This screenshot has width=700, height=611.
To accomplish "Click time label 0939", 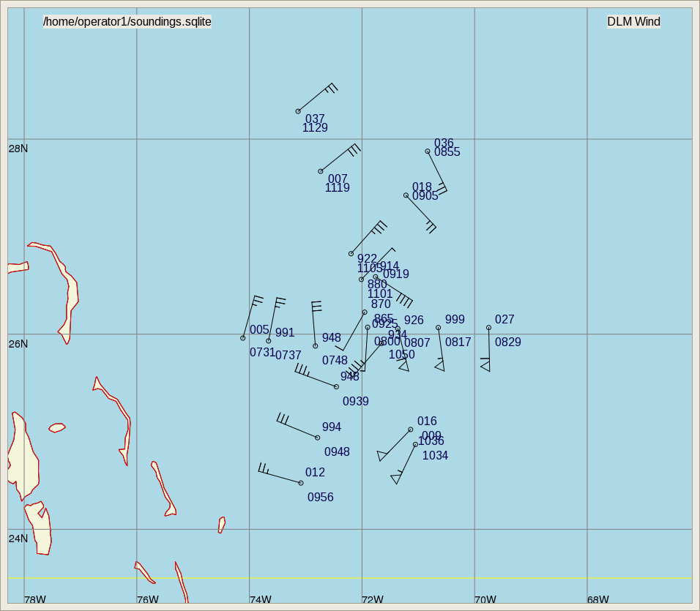I will (356, 402).
